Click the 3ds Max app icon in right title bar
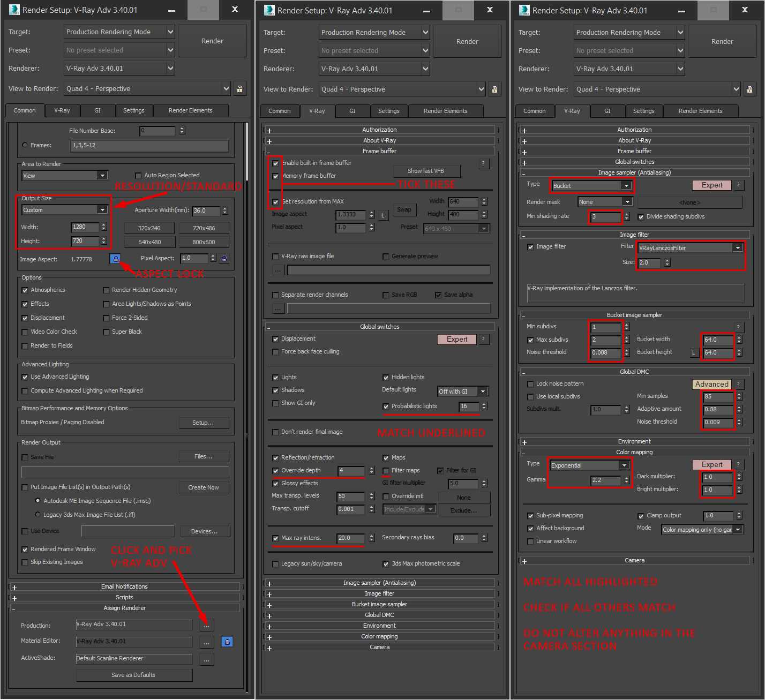This screenshot has width=765, height=700. tap(524, 10)
